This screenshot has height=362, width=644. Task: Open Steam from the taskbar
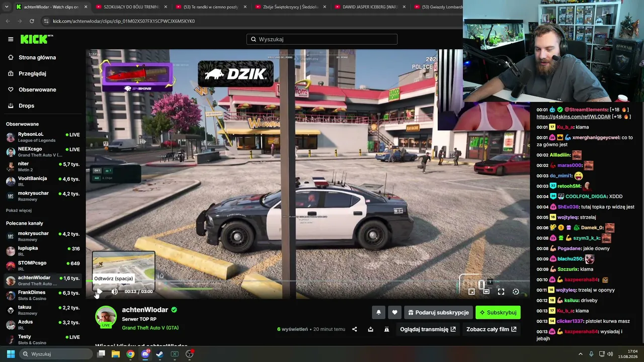coord(160,354)
